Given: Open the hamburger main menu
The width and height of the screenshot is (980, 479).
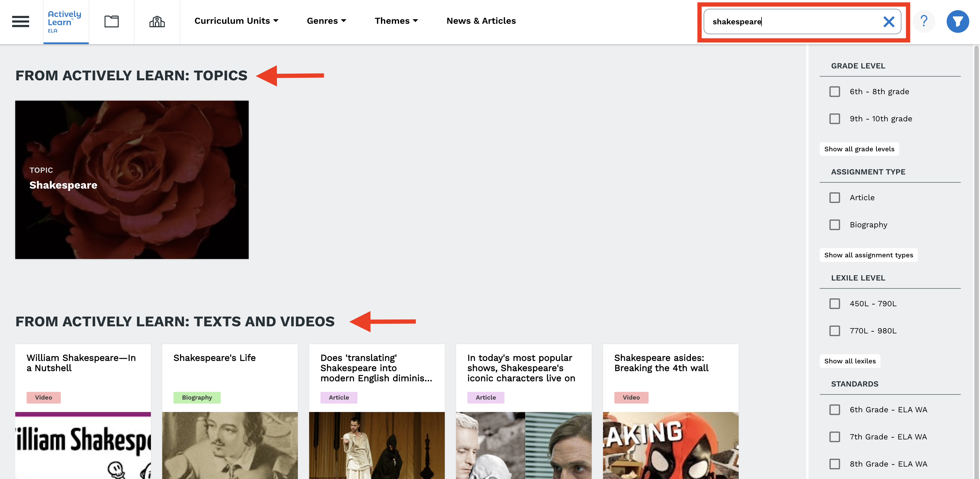Looking at the screenshot, I should pos(21,21).
